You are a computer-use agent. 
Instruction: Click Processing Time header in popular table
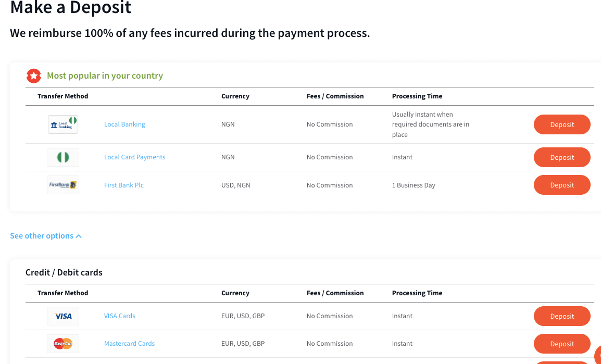coord(417,96)
